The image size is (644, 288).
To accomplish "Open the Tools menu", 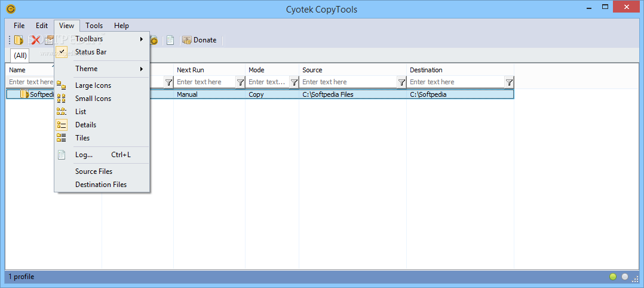I will 94,26.
